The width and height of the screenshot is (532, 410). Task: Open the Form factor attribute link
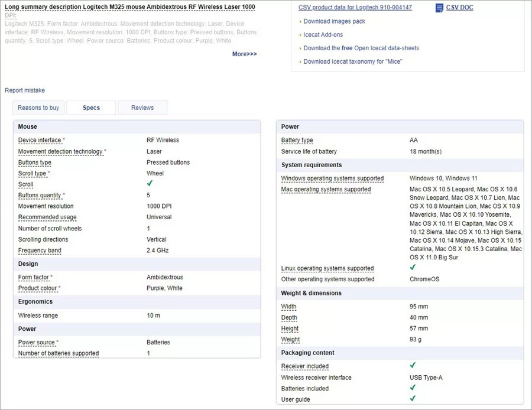35,277
